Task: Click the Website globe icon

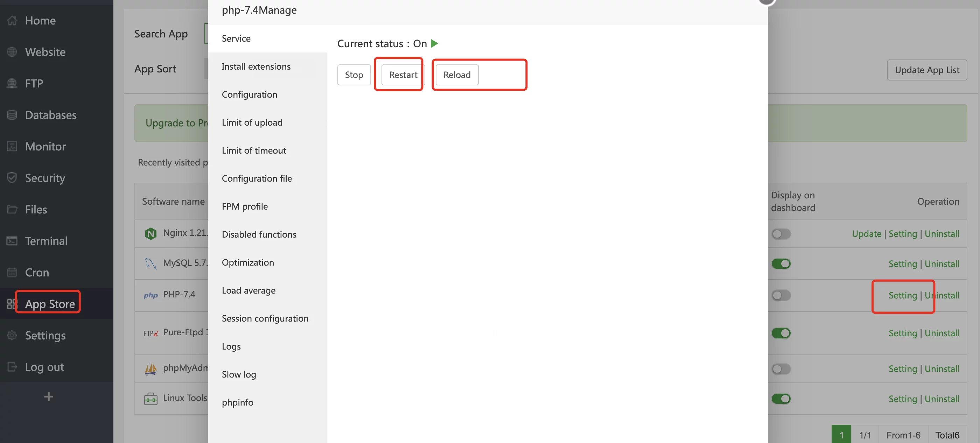Action: [12, 52]
